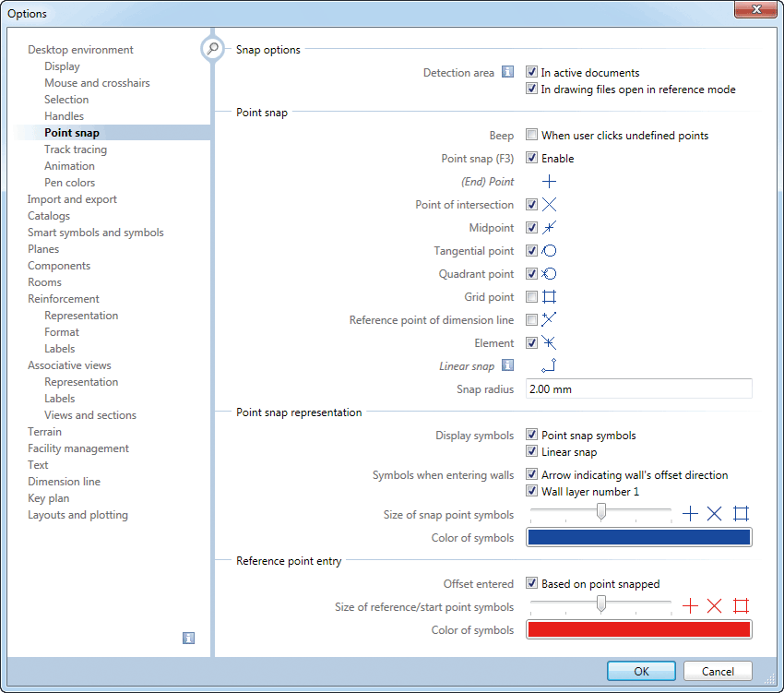Click the Element snap symbol
Image resolution: width=784 pixels, height=693 pixels.
point(549,342)
